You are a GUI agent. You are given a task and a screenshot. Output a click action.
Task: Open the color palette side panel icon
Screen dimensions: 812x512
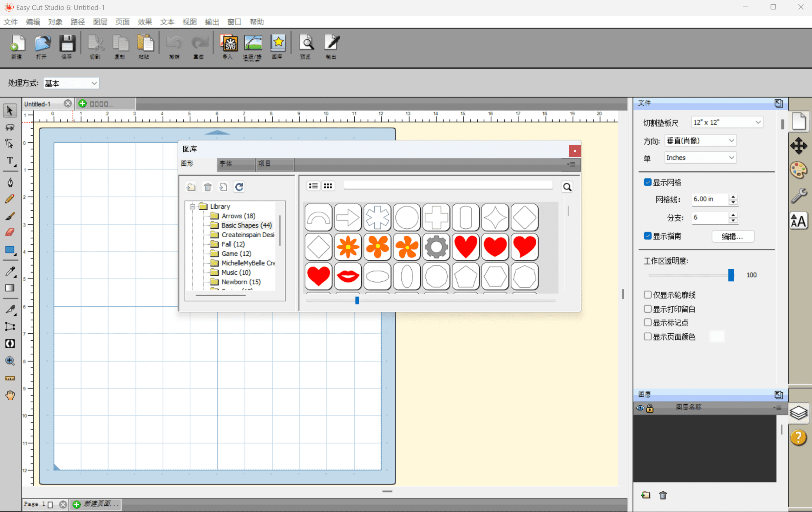pyautogui.click(x=798, y=170)
